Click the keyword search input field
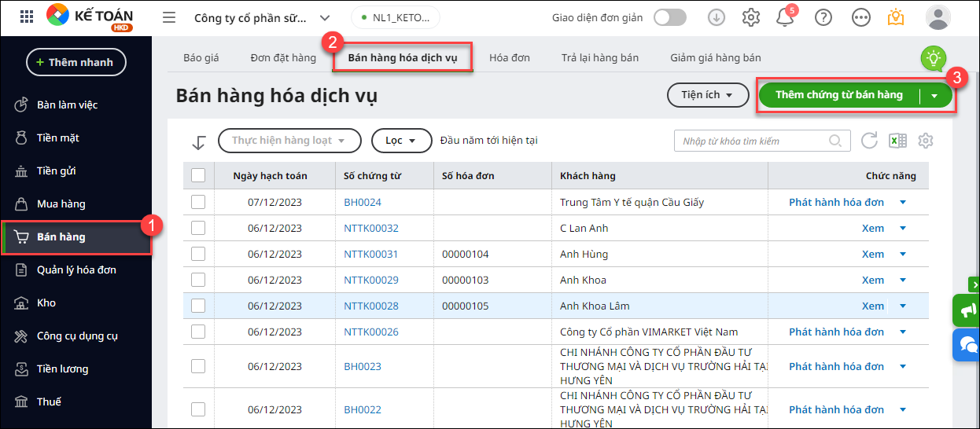Viewport: 980px width, 429px height. (x=753, y=141)
